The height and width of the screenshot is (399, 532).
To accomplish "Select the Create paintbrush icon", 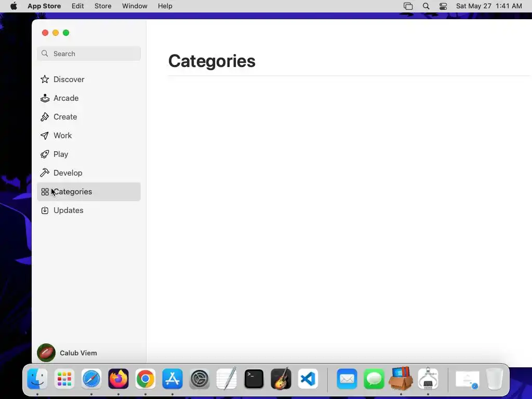I will (x=45, y=117).
